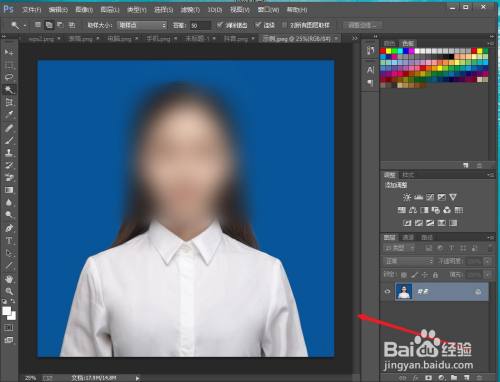
Task: Open the File menu (文件)
Action: (x=32, y=10)
